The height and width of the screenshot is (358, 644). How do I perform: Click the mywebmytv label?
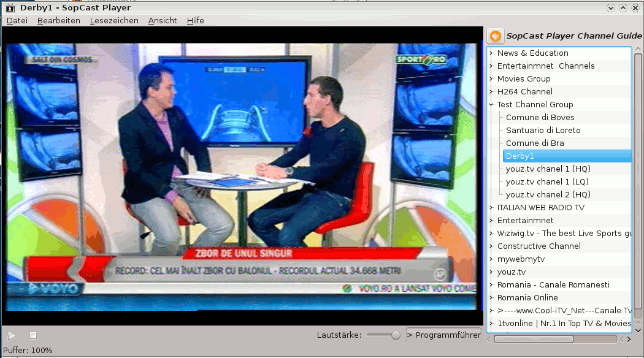pos(521,259)
